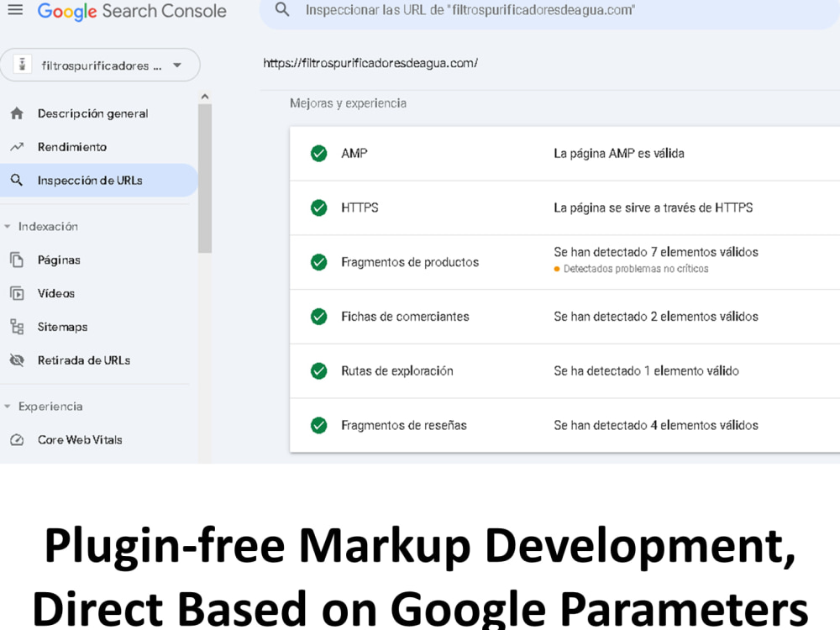The height and width of the screenshot is (630, 840).
Task: Collapse the Indexación section
Action: 48,227
